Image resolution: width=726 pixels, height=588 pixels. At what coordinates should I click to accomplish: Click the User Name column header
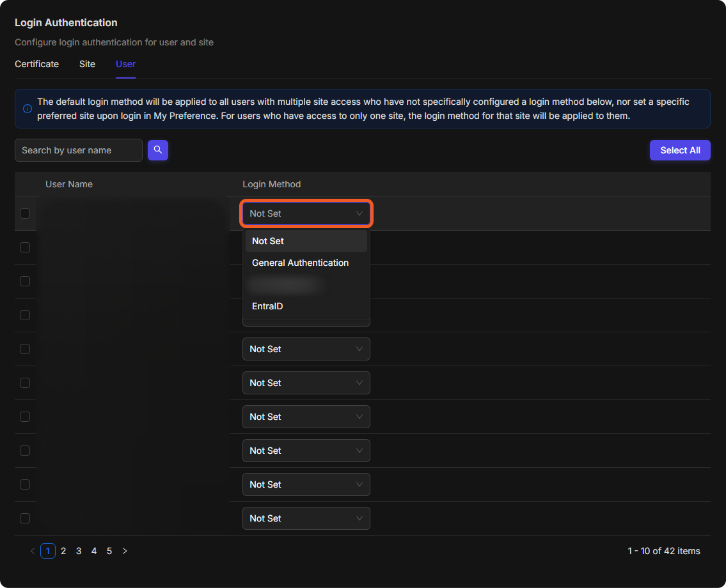pos(69,184)
